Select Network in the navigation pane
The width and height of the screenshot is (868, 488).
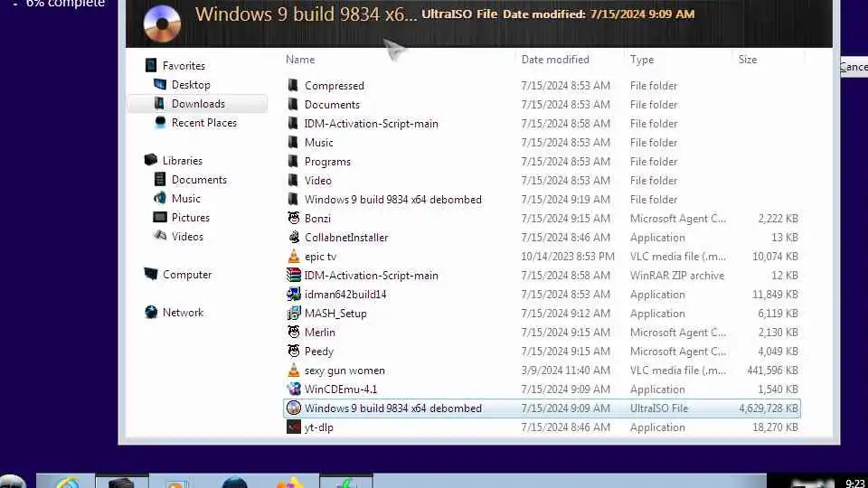[184, 312]
